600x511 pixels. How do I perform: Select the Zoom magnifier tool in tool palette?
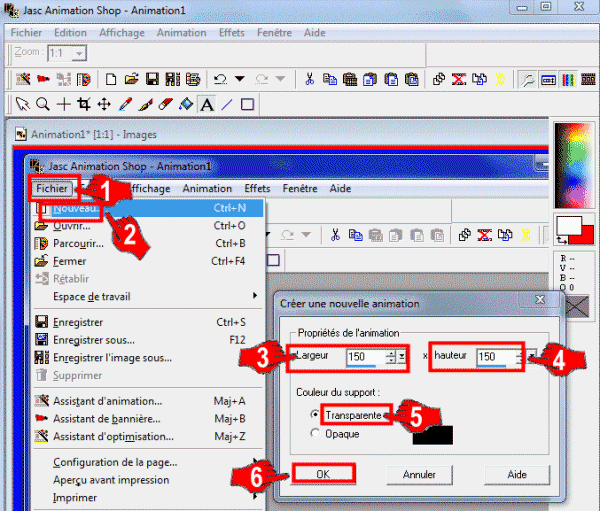coord(43,104)
